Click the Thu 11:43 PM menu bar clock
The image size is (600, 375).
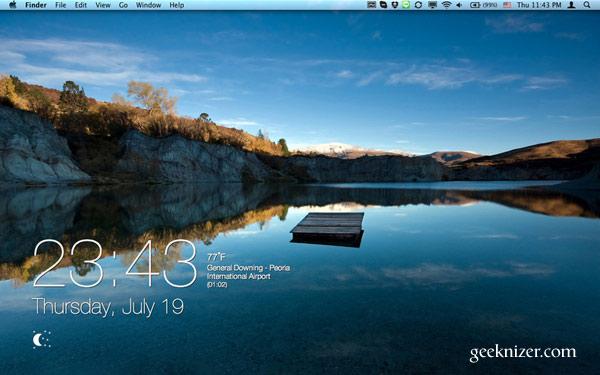pos(539,5)
